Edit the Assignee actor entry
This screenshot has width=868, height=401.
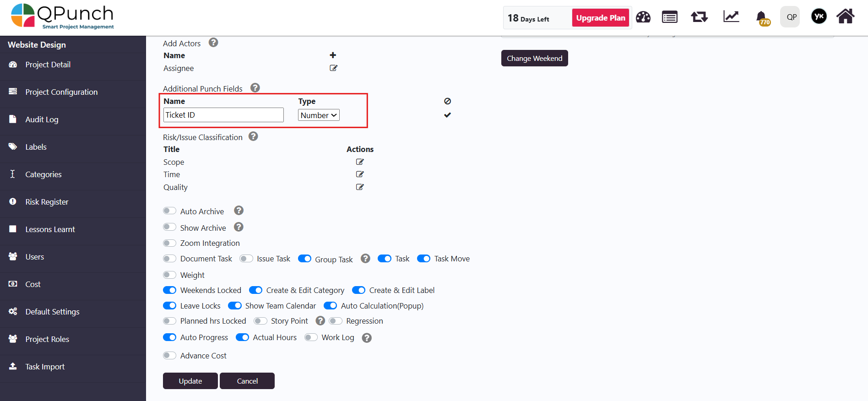click(333, 68)
